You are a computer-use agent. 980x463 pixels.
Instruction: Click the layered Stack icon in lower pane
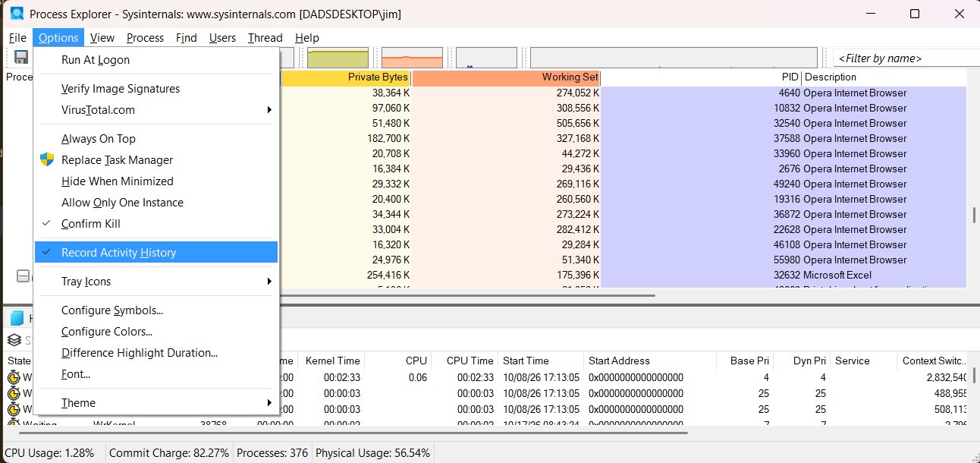coord(14,340)
